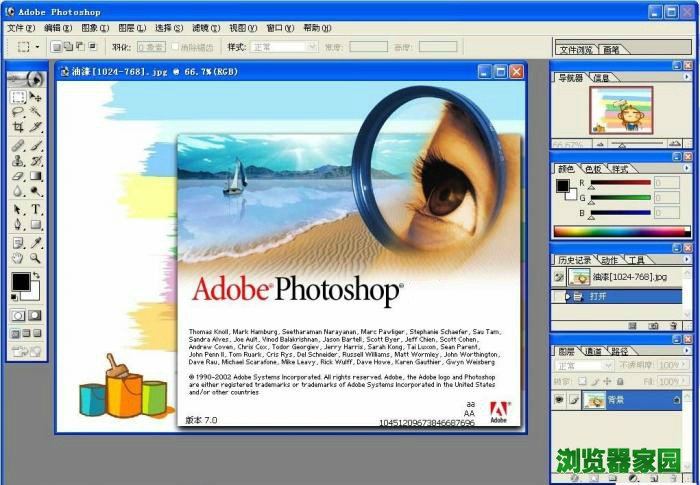Select the Move tool
700x485 pixels.
click(x=36, y=97)
